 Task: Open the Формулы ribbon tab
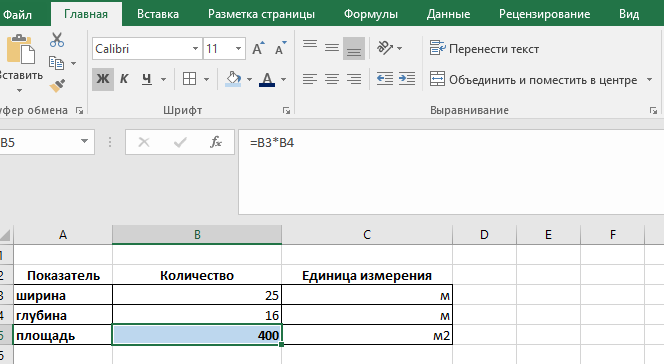pyautogui.click(x=371, y=14)
